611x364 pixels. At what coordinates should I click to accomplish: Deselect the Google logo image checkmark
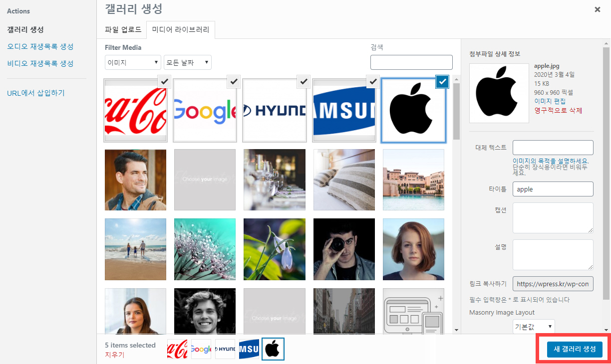click(x=233, y=82)
